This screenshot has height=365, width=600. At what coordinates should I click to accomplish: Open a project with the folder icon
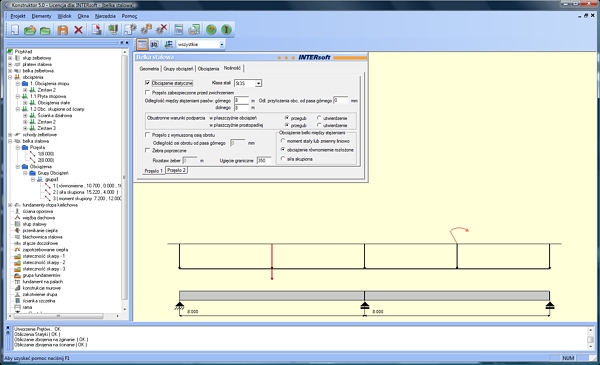pos(29,29)
